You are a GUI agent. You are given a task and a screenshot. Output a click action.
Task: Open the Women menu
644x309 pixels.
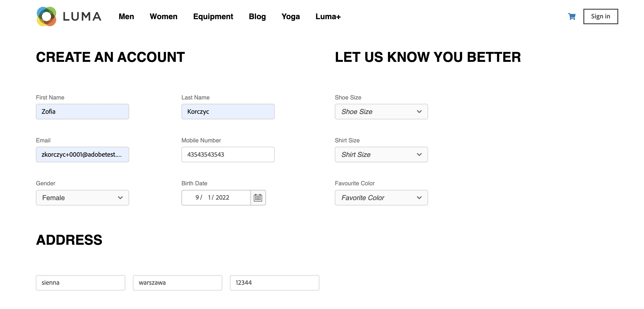(164, 16)
